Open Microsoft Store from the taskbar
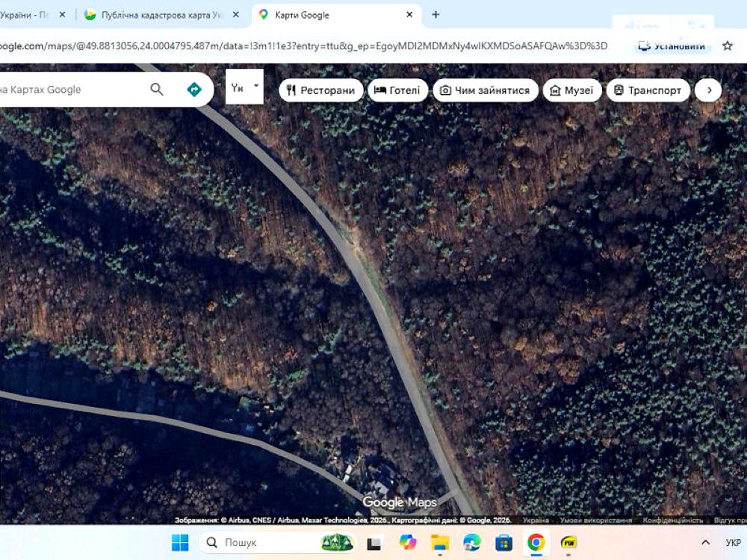The height and width of the screenshot is (560, 747). [503, 543]
